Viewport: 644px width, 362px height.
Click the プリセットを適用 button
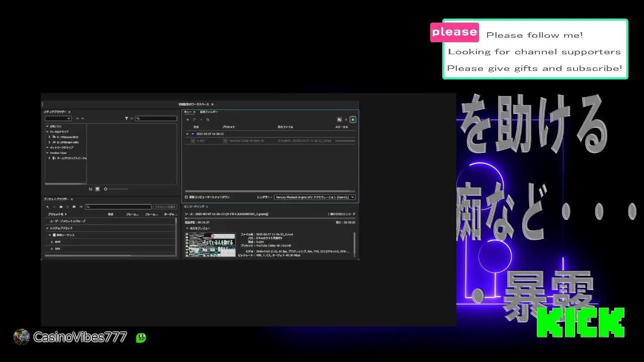[x=165, y=207]
